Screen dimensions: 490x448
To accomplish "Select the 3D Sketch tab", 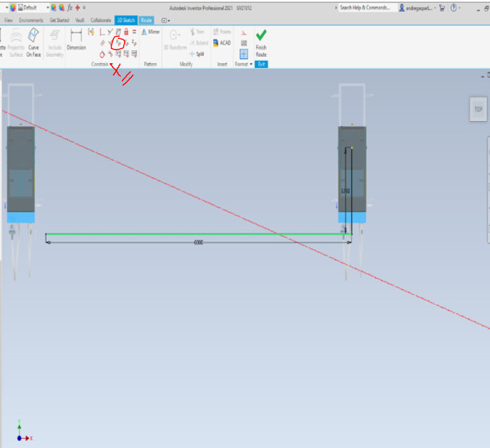I will point(126,20).
